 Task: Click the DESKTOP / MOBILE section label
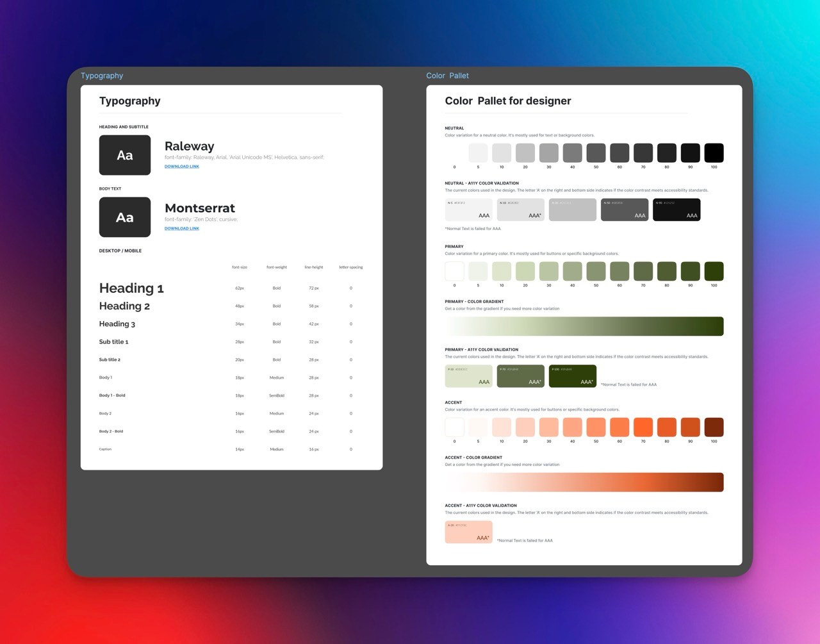pos(120,251)
